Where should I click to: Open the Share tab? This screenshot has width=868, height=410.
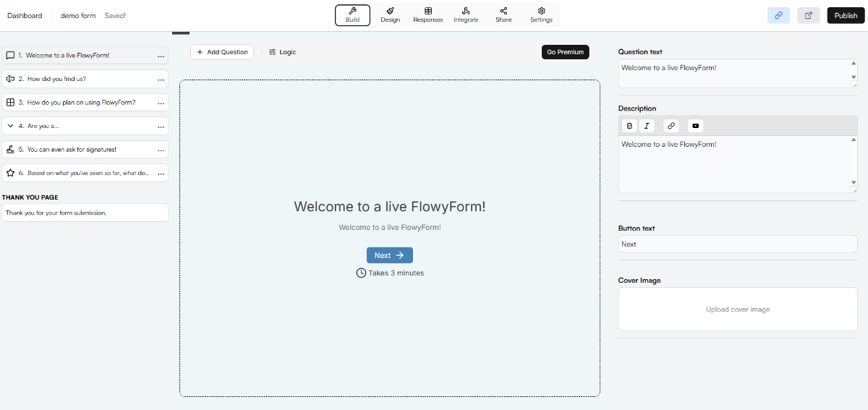503,15
